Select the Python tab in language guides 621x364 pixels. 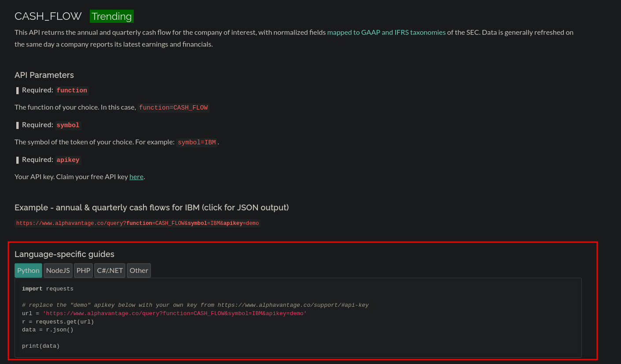coord(28,270)
